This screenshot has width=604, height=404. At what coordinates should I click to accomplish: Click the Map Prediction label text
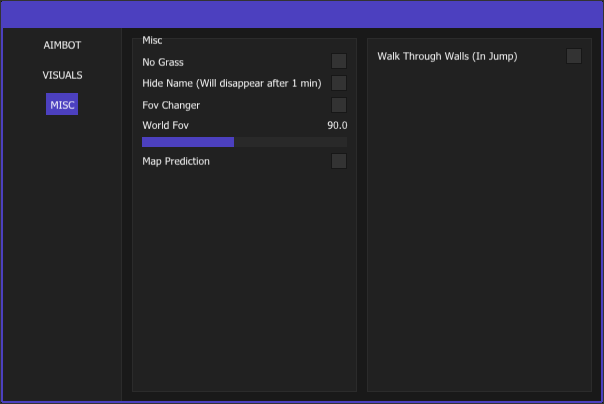pyautogui.click(x=176, y=161)
